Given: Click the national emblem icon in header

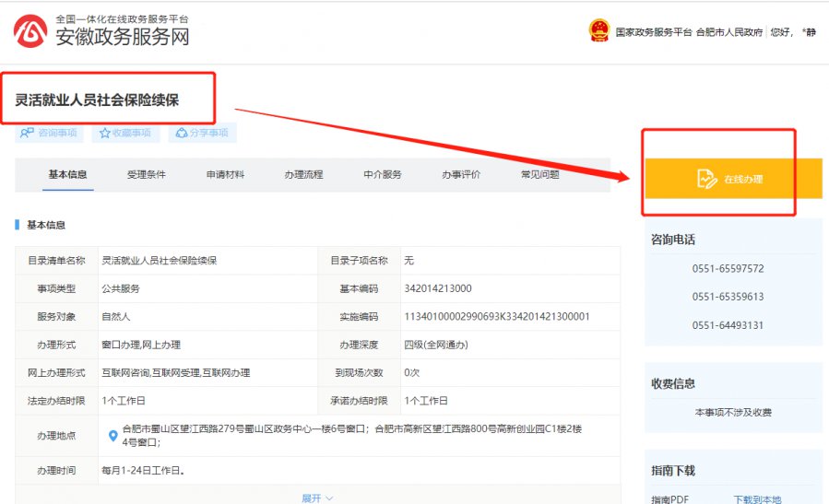Looking at the screenshot, I should [x=598, y=30].
